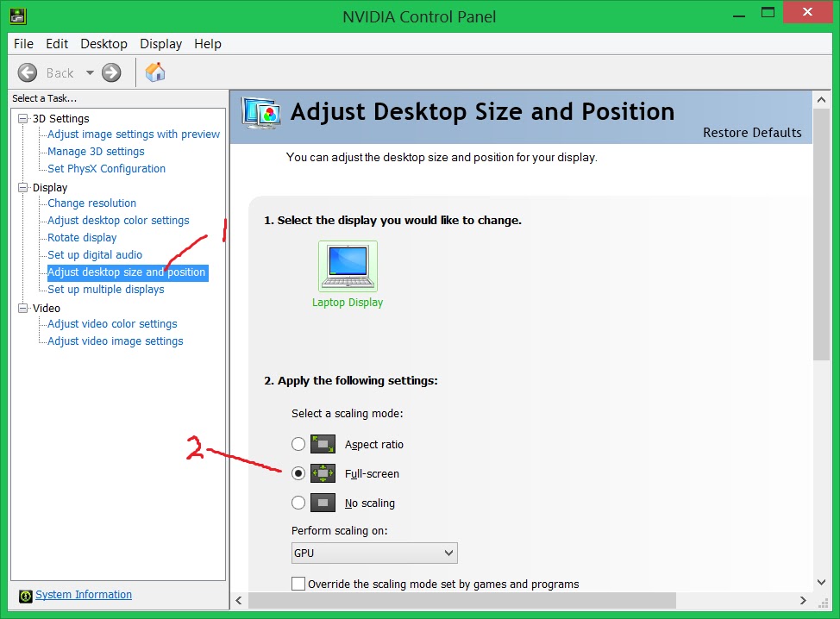Open Set up digital audio
The width and height of the screenshot is (840, 619).
click(x=95, y=254)
